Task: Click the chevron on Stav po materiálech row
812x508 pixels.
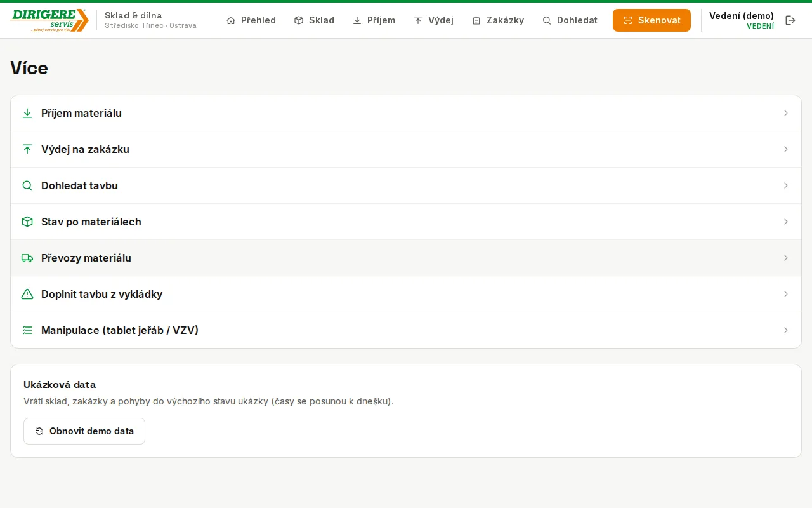Action: [786, 222]
